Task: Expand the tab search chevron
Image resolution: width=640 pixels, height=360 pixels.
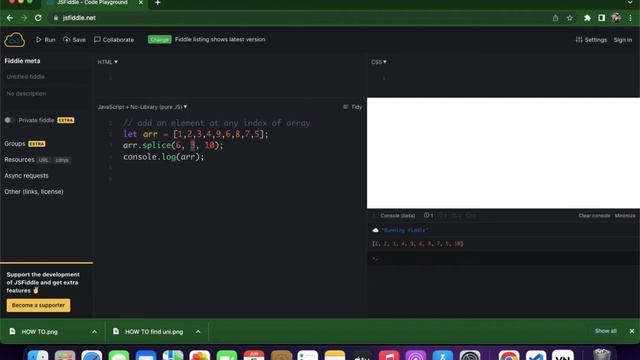Action: tap(630, 3)
